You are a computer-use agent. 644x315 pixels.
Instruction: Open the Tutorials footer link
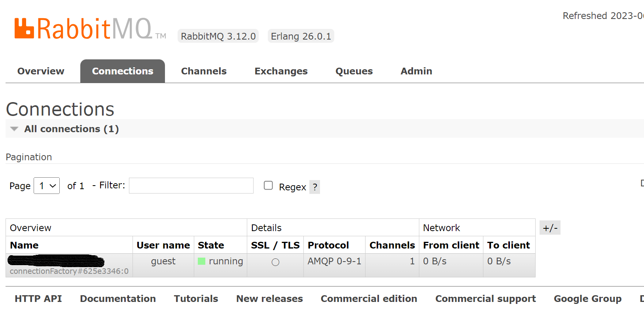tap(196, 299)
